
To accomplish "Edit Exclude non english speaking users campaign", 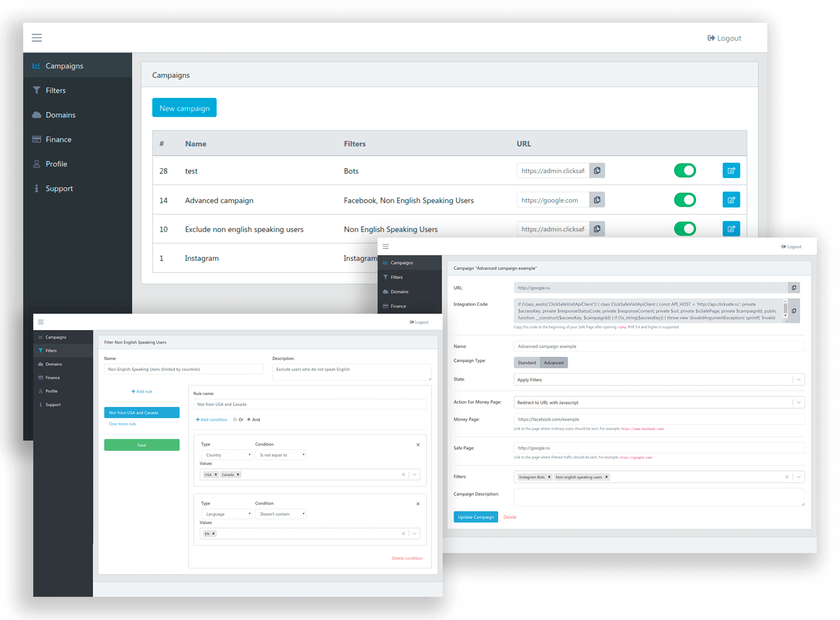I will pyautogui.click(x=731, y=229).
